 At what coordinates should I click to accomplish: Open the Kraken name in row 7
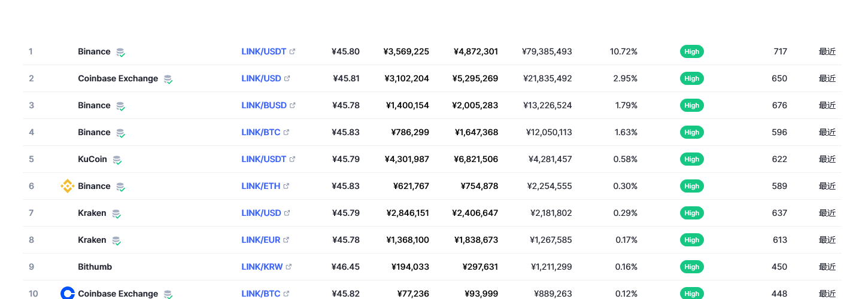pos(92,213)
